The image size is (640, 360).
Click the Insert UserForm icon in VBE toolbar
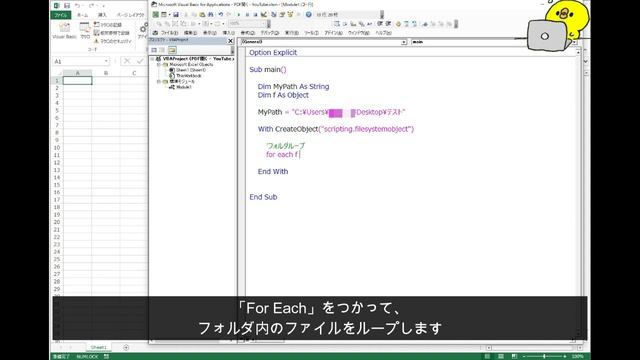[x=164, y=15]
